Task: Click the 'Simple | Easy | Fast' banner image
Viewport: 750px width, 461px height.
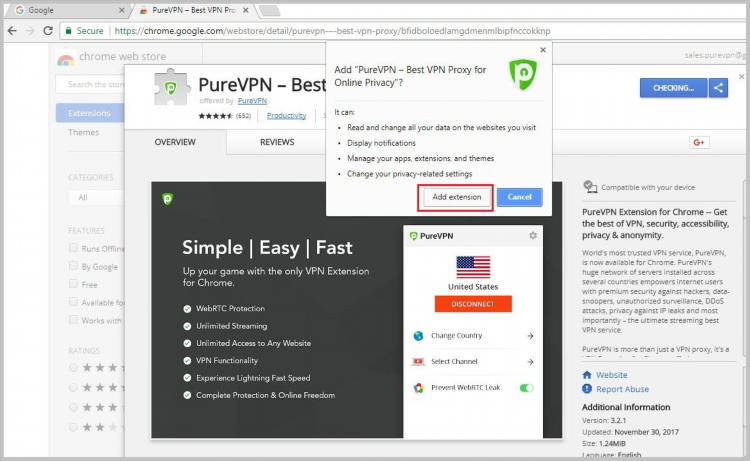Action: (356, 310)
